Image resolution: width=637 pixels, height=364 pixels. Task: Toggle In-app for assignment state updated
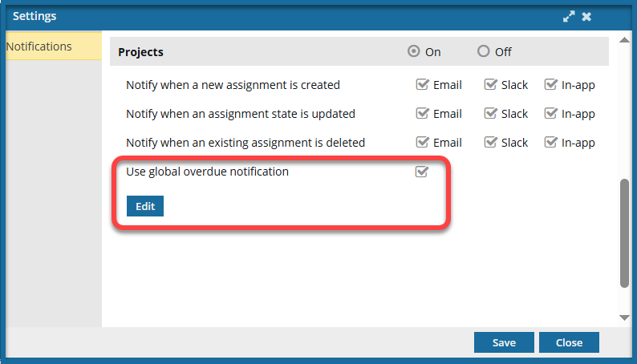tap(550, 114)
